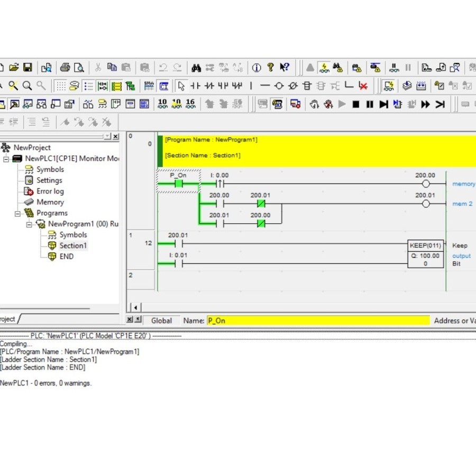Collapse the Programs tree node
Image resolution: width=476 pixels, height=476 pixels.
[x=17, y=213]
